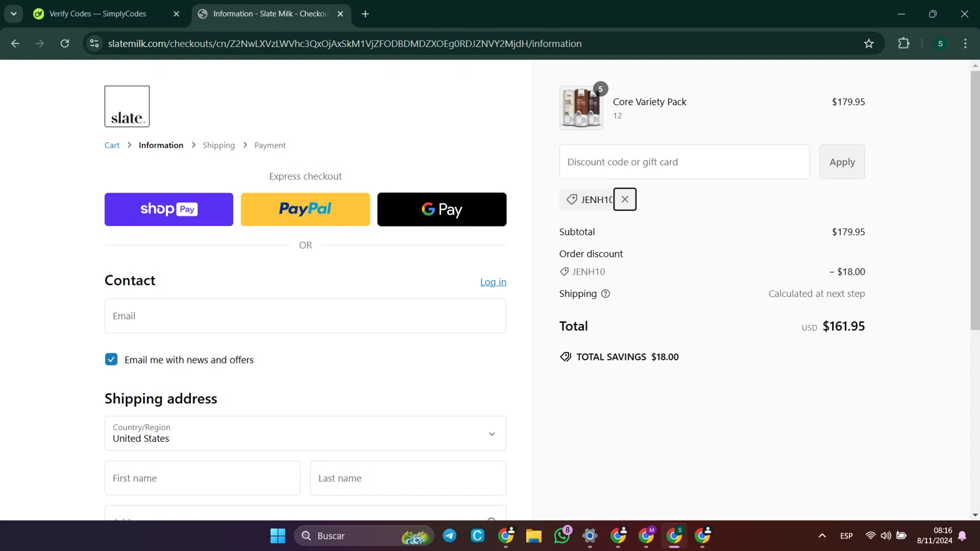View site information icon in address bar
Screen dimensions: 980x551
coord(95,44)
